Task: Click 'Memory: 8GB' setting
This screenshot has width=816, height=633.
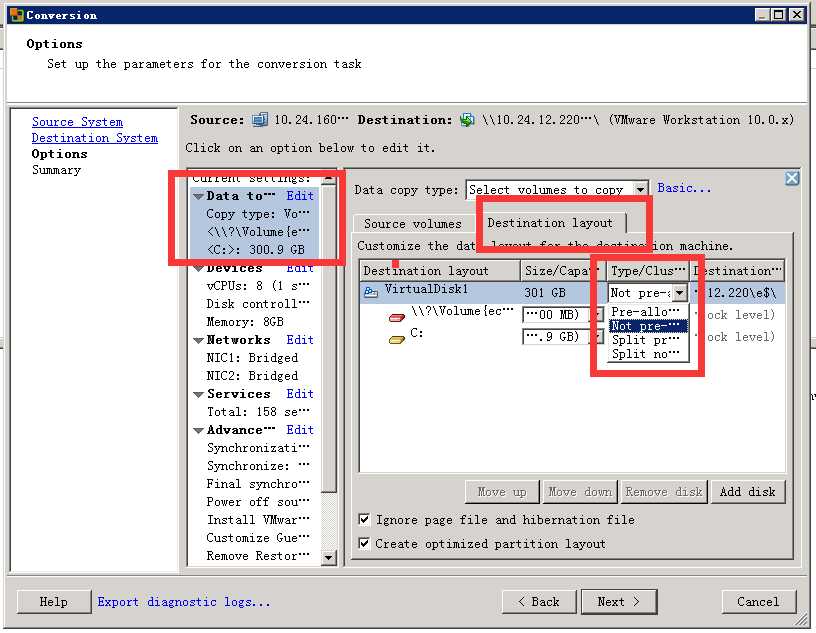Action: (x=245, y=322)
